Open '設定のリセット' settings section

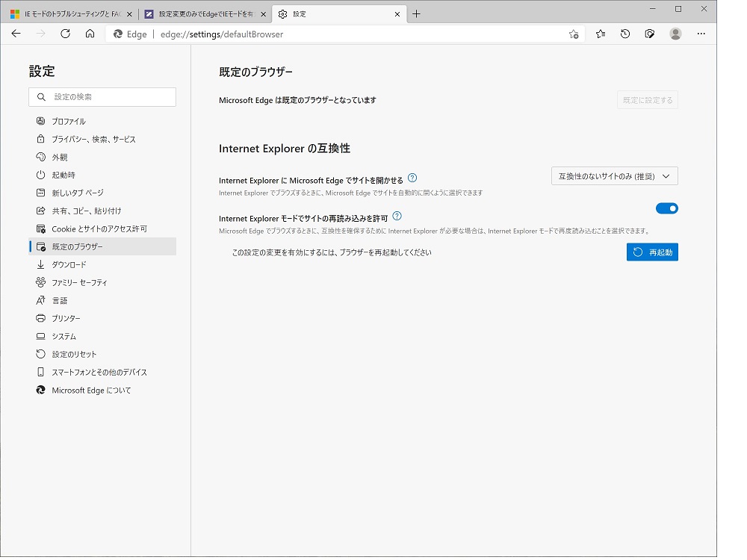point(102,354)
